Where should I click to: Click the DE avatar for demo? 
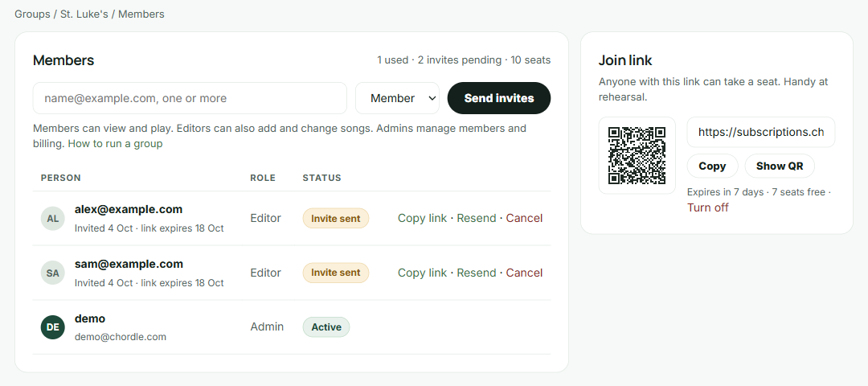(52, 327)
